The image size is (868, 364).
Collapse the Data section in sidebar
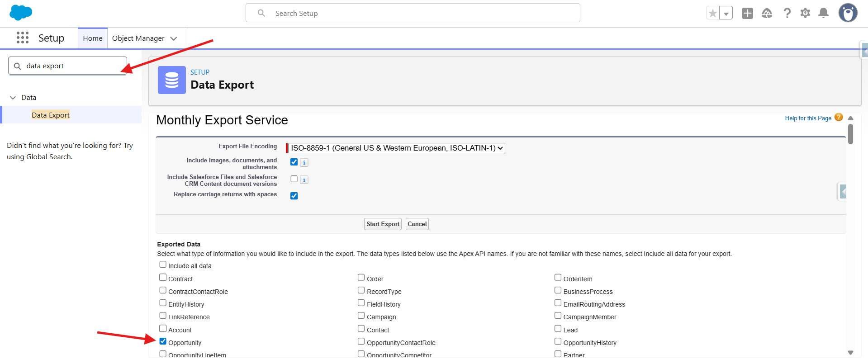pos(13,98)
